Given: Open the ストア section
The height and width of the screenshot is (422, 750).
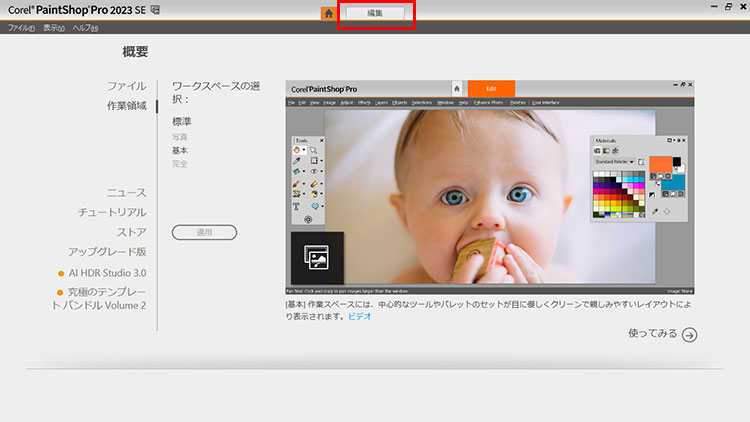Looking at the screenshot, I should tap(132, 232).
